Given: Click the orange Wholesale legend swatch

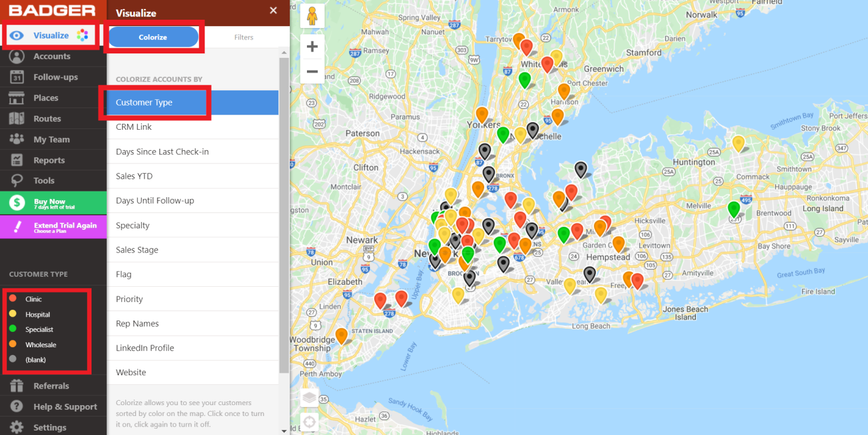Looking at the screenshot, I should click(x=13, y=345).
